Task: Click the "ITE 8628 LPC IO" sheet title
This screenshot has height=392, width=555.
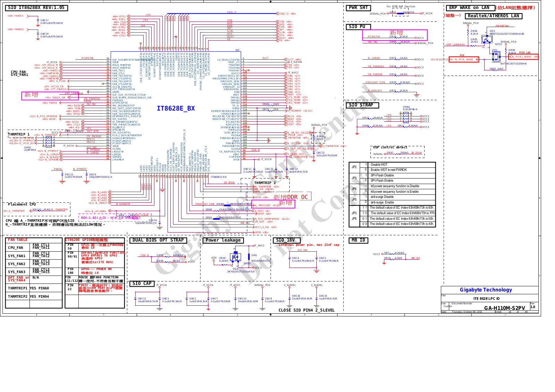Action: click(486, 298)
